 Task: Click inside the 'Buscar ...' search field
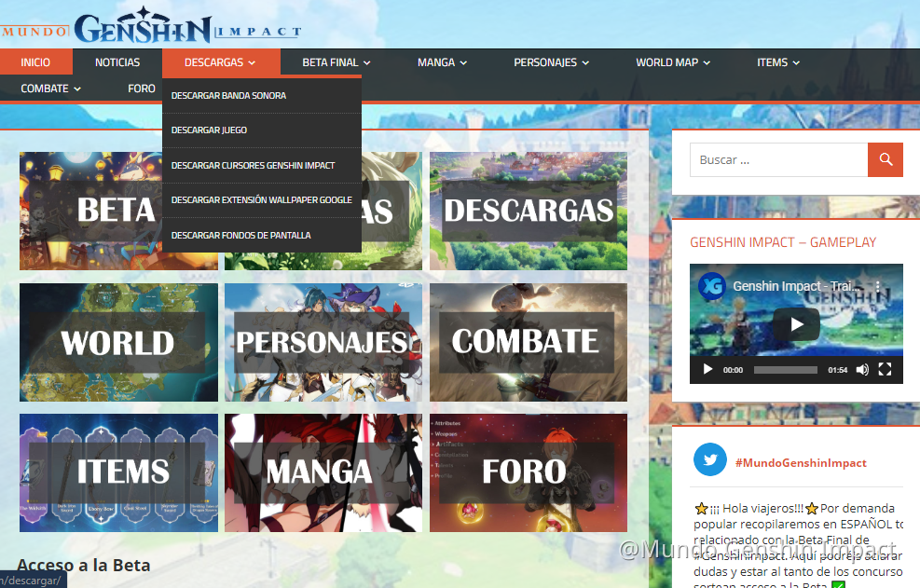[x=778, y=159]
